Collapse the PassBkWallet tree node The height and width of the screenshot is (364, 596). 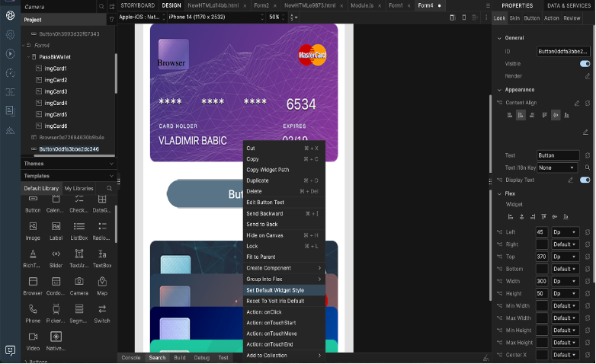28,57
